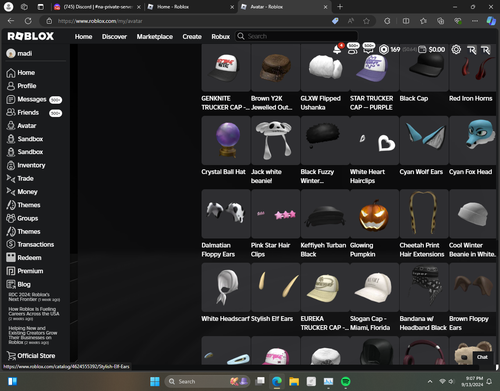
Task: Open Redeem in the sidebar
Action: [x=24, y=258]
